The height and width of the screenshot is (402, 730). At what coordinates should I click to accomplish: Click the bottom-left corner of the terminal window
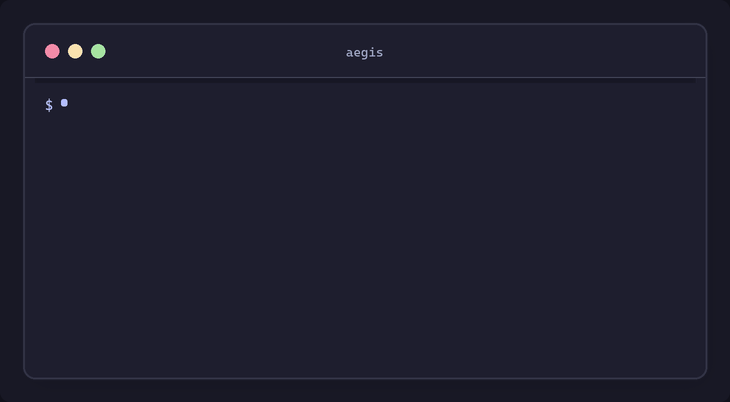27,375
